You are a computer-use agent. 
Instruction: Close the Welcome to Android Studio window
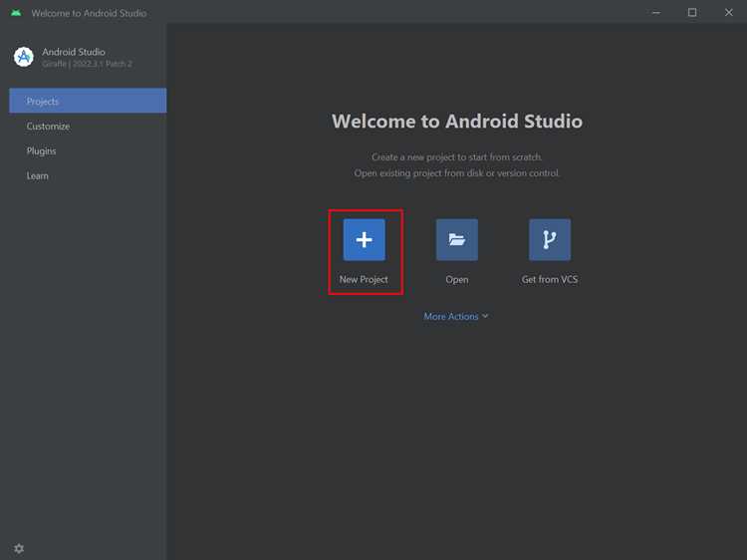click(729, 13)
